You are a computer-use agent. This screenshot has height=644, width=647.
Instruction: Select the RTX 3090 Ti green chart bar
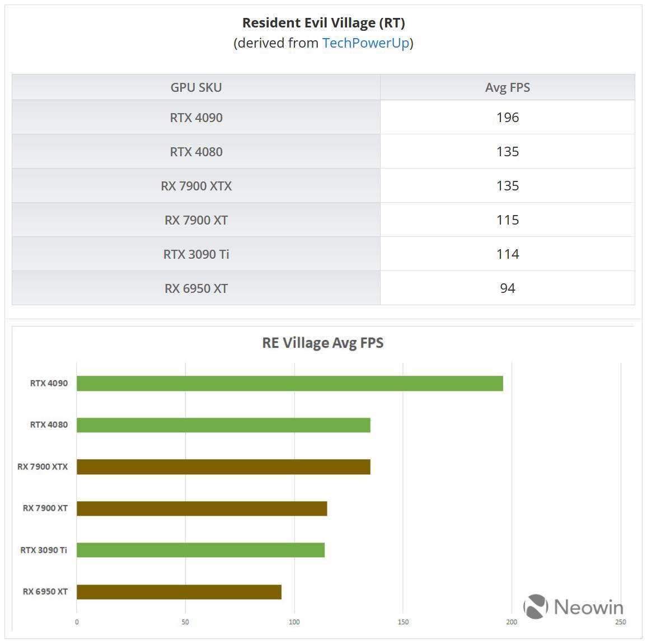pos(200,550)
